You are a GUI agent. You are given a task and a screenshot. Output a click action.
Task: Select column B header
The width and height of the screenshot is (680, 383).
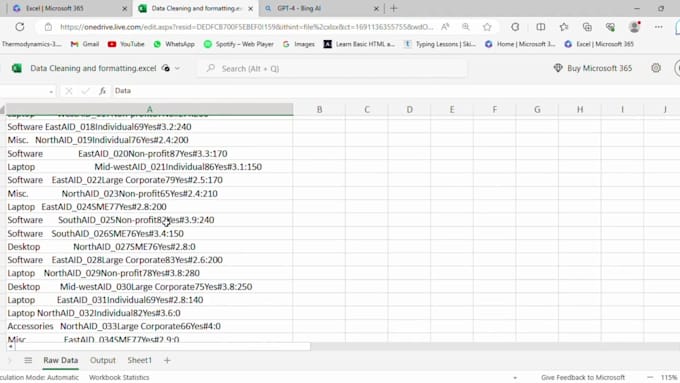coord(319,110)
